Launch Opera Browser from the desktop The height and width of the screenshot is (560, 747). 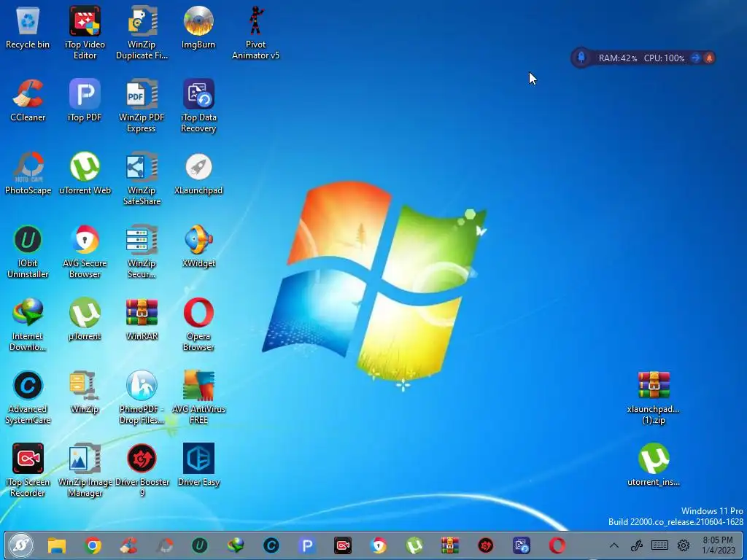[198, 324]
